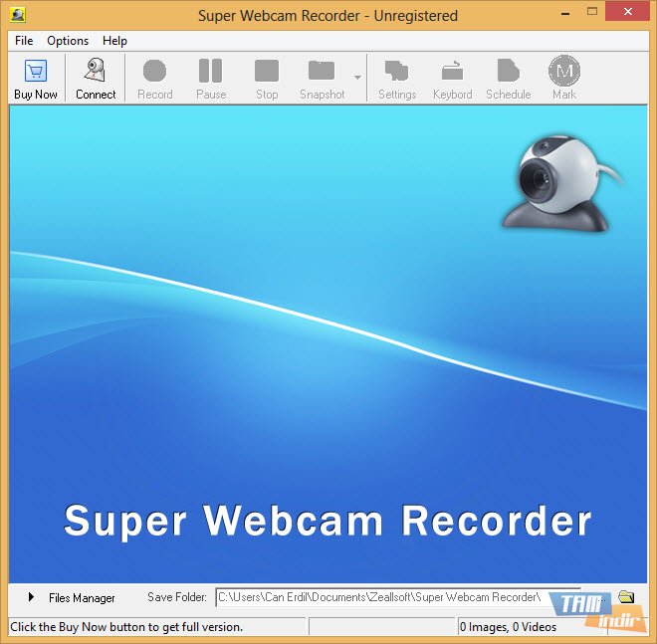This screenshot has width=657, height=644.
Task: Pause the recording
Action: pyautogui.click(x=211, y=79)
